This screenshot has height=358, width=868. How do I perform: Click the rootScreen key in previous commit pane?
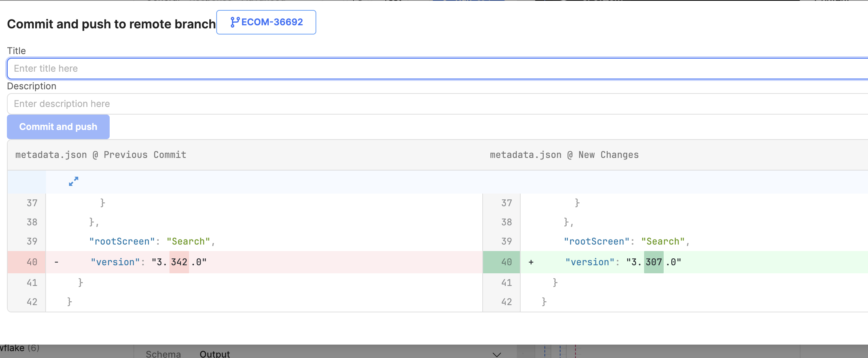pos(122,241)
